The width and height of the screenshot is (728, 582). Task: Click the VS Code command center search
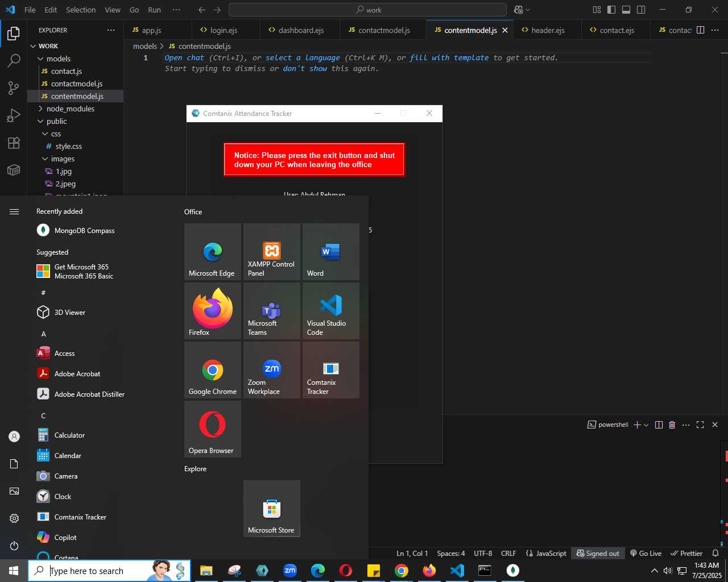click(367, 10)
